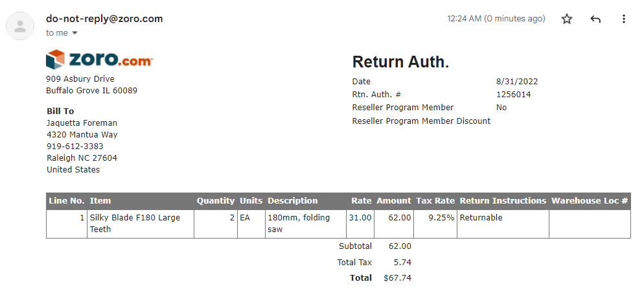
Task: Click the total amount $67.74
Action: (x=397, y=278)
